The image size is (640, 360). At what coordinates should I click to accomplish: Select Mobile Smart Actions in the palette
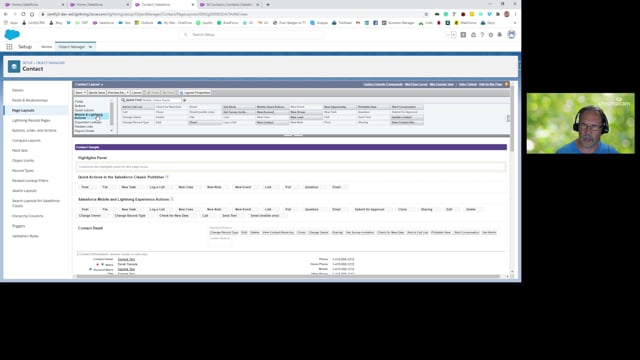click(271, 107)
